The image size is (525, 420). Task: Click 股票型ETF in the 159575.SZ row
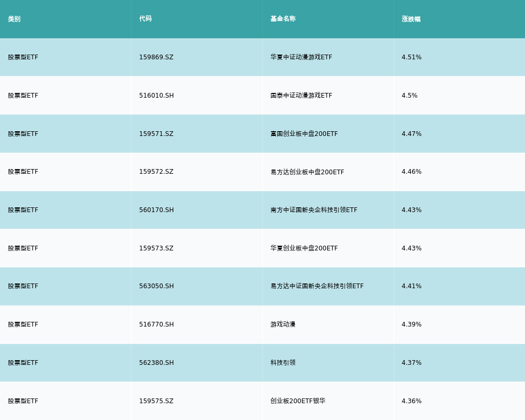pyautogui.click(x=23, y=401)
